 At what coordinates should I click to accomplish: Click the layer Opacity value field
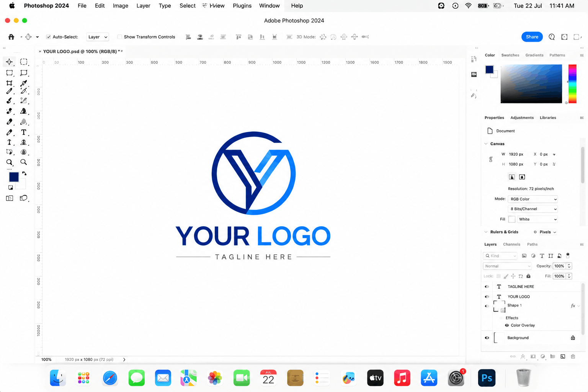click(559, 266)
